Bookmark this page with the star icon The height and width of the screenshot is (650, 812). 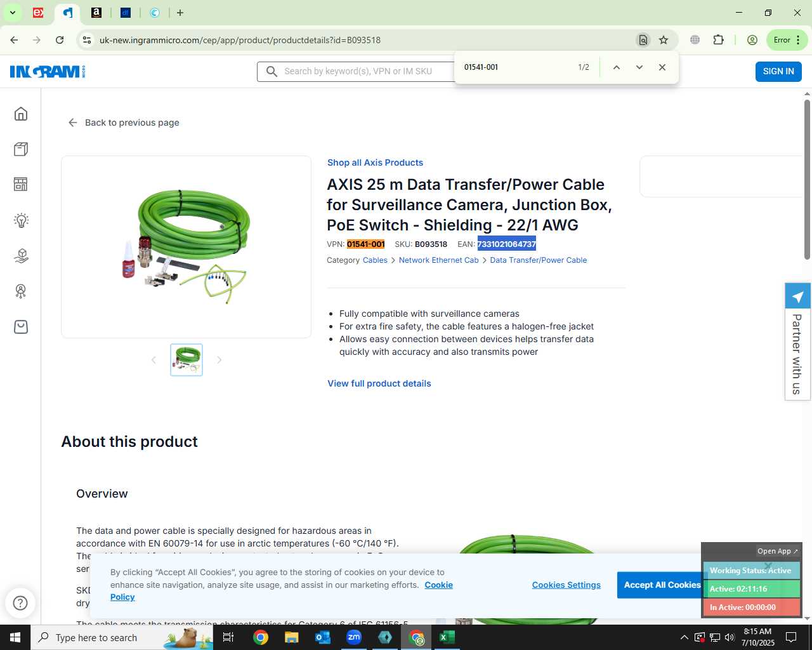point(664,40)
